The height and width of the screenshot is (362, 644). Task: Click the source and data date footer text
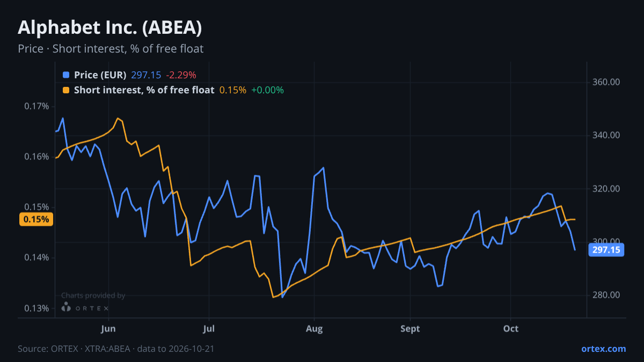point(116,349)
